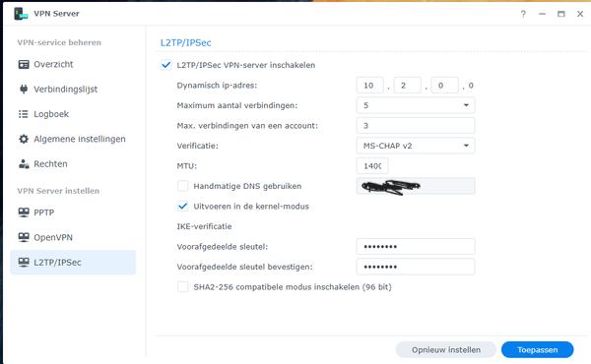Click the Rechten user icon
This screenshot has height=364, width=591.
point(24,163)
